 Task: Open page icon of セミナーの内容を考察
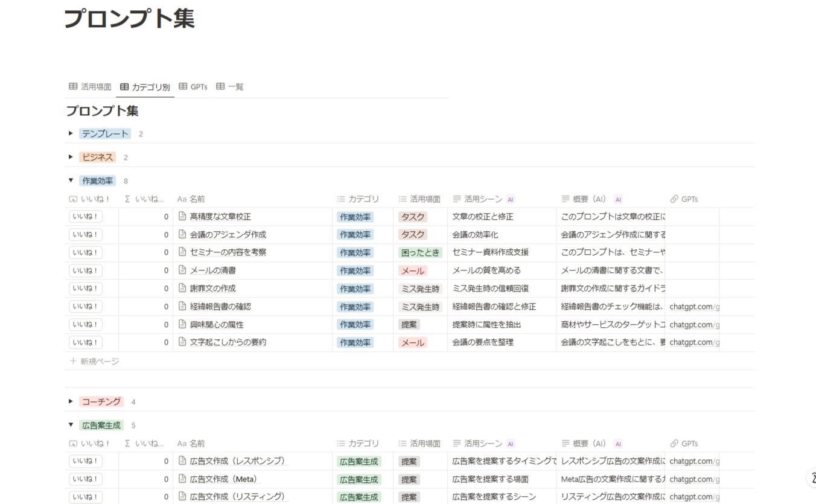point(182,252)
